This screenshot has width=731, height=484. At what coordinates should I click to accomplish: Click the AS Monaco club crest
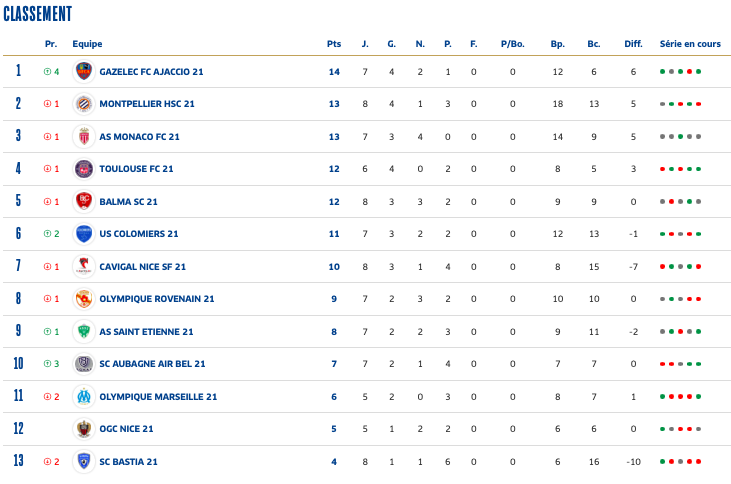(x=84, y=137)
